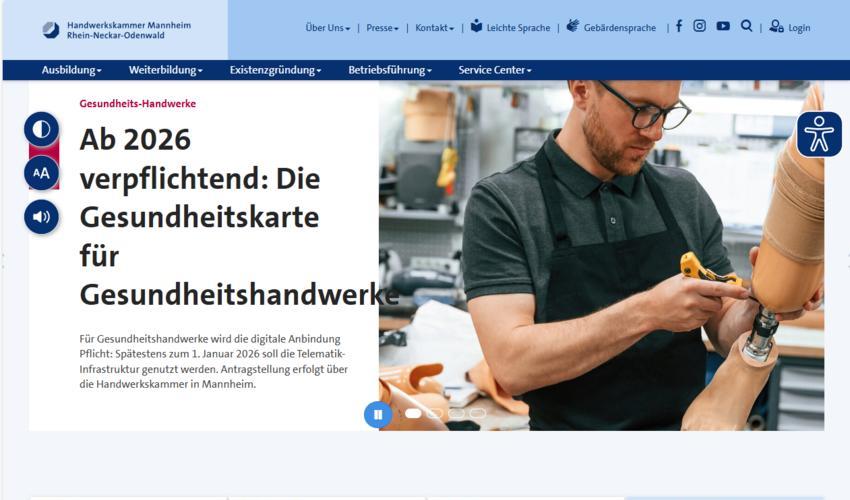850x500 pixels.
Task: Select the fourth carousel slide indicator
Action: (x=478, y=413)
